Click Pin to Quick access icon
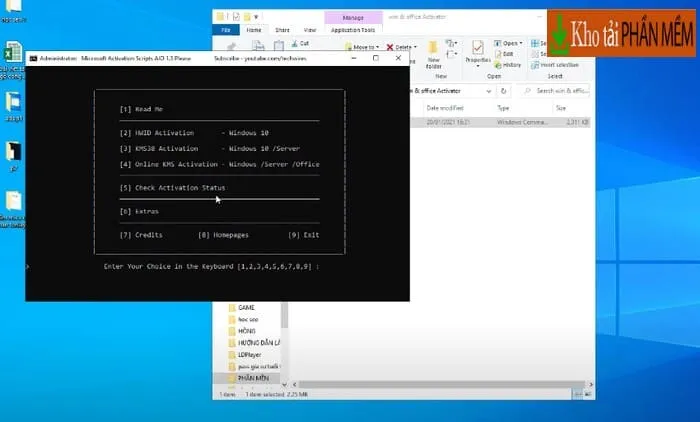This screenshot has width=700, height=422. [x=231, y=46]
